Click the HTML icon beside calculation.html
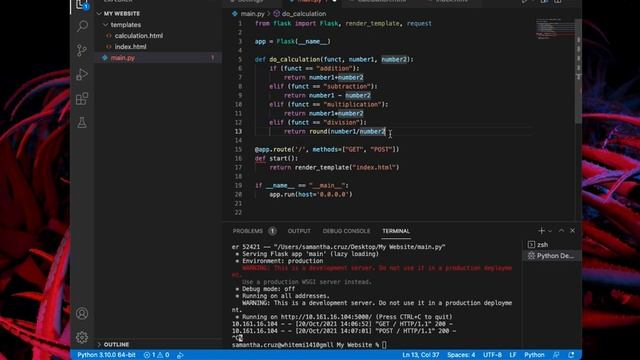The height and width of the screenshot is (360, 640). (109, 36)
